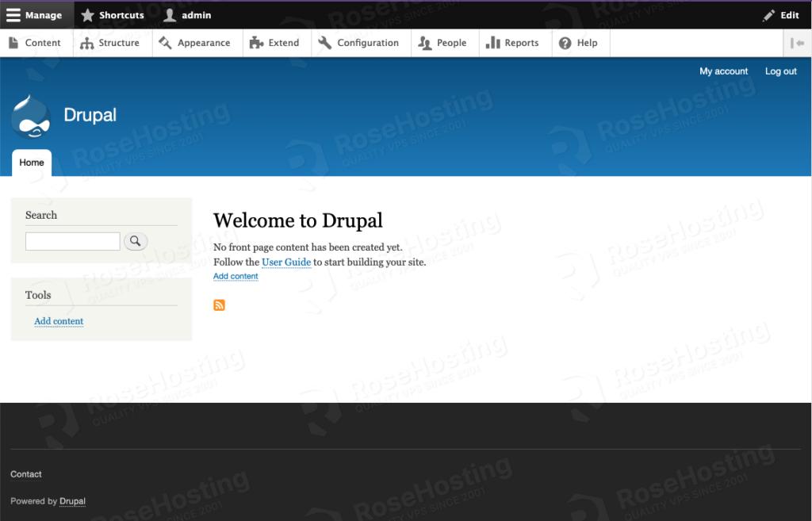Subscribe via the orange RSS feed icon
Image resolution: width=812 pixels, height=521 pixels.
coord(220,304)
